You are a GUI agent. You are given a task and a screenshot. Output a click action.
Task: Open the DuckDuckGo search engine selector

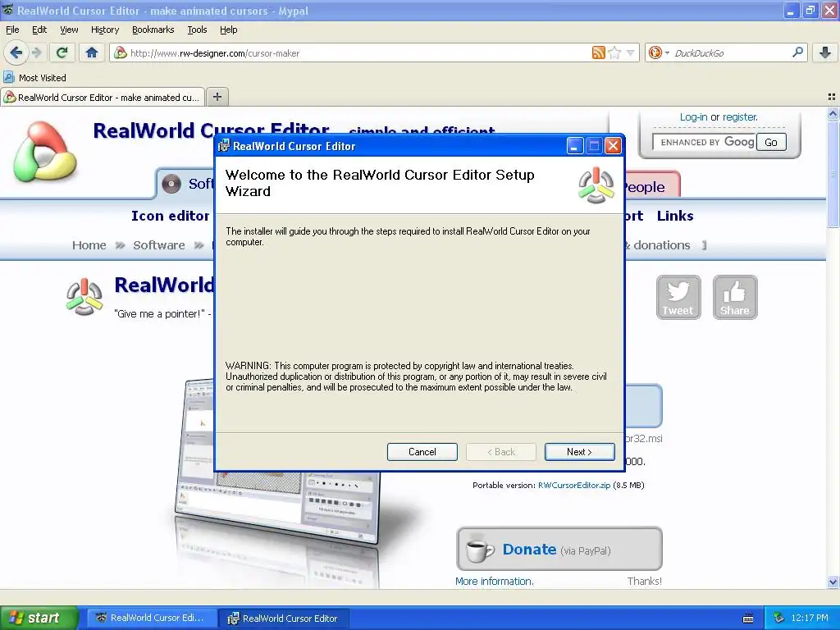[x=659, y=52]
